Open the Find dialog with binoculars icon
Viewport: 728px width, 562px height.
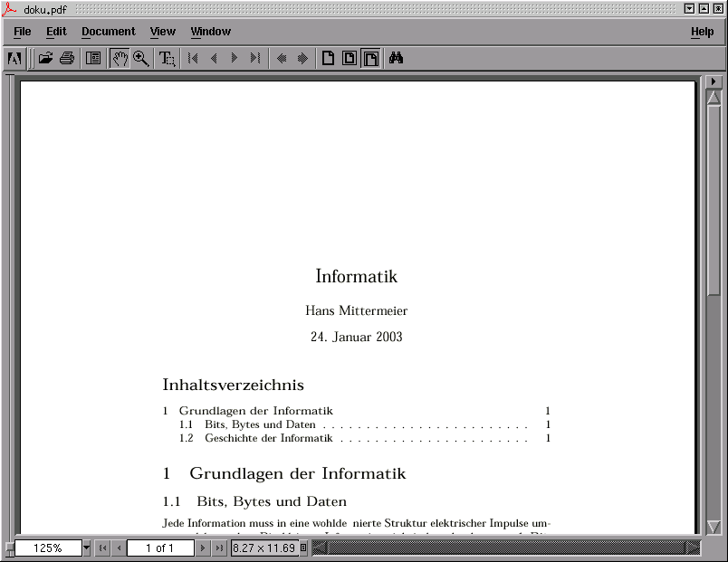pos(397,58)
